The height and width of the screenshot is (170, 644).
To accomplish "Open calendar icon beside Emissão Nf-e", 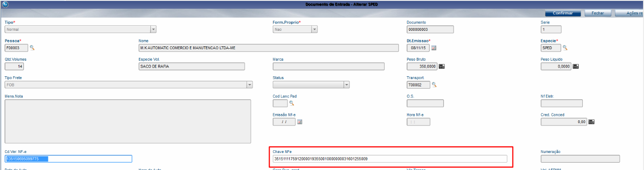I will [x=299, y=122].
